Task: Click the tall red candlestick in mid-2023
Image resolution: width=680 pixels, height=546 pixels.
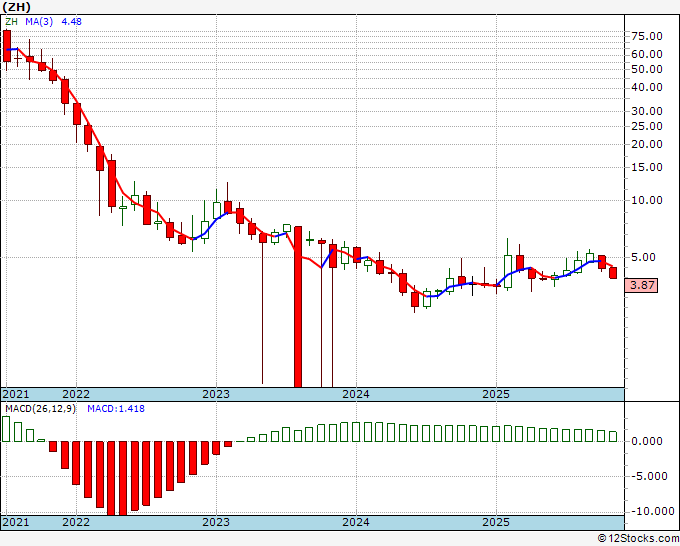Action: (298, 306)
